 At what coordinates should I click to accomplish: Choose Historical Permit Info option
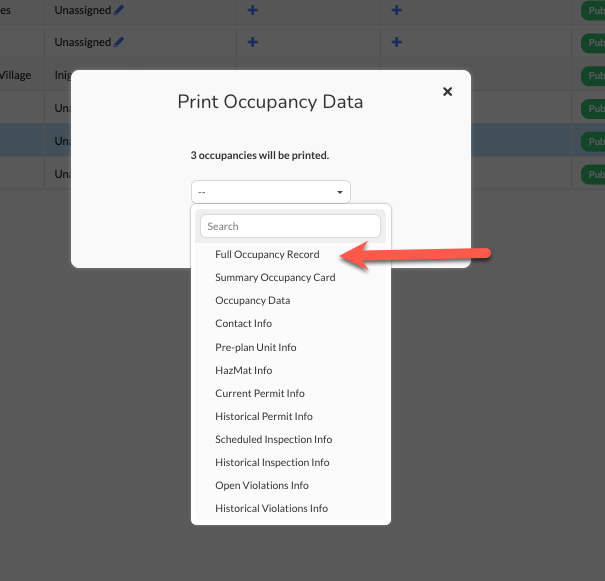pos(264,417)
